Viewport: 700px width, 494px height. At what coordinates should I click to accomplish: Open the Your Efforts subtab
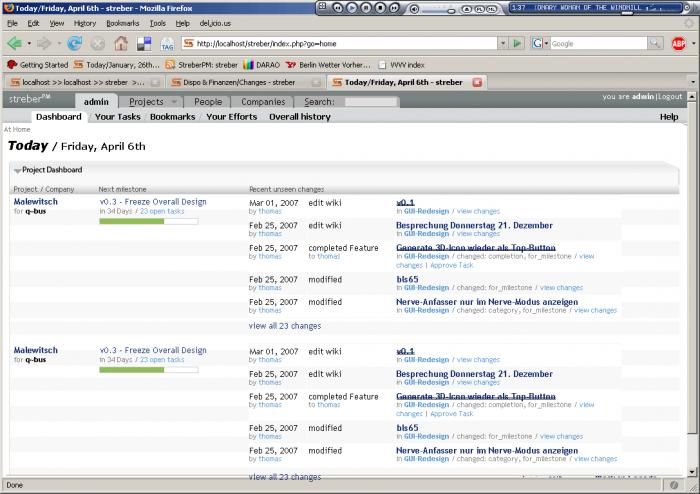pos(231,117)
